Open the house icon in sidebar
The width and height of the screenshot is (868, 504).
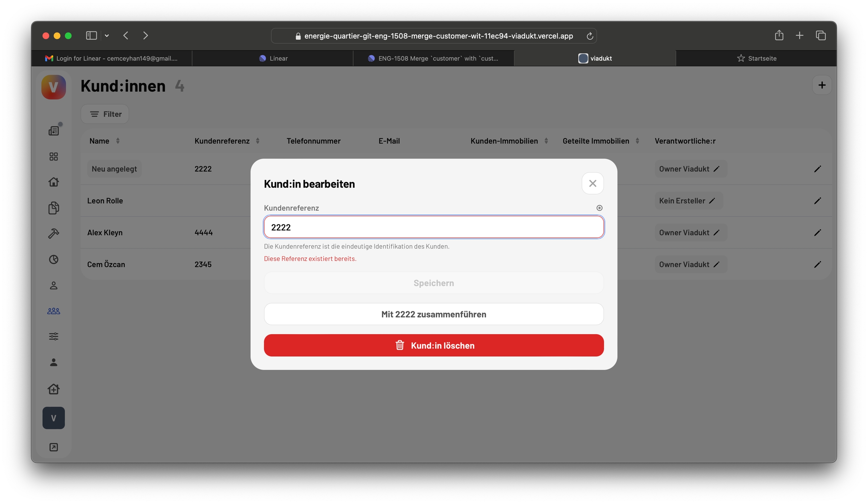[53, 182]
